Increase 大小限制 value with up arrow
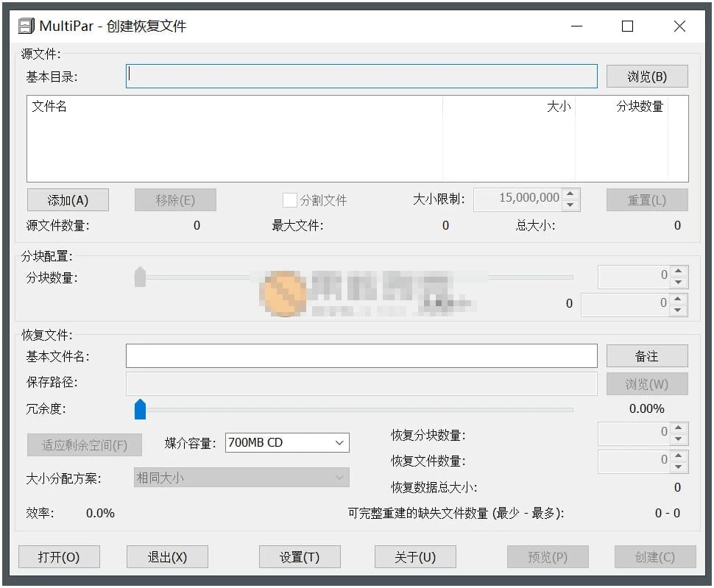Screen dimensions: 714x588 571,194
